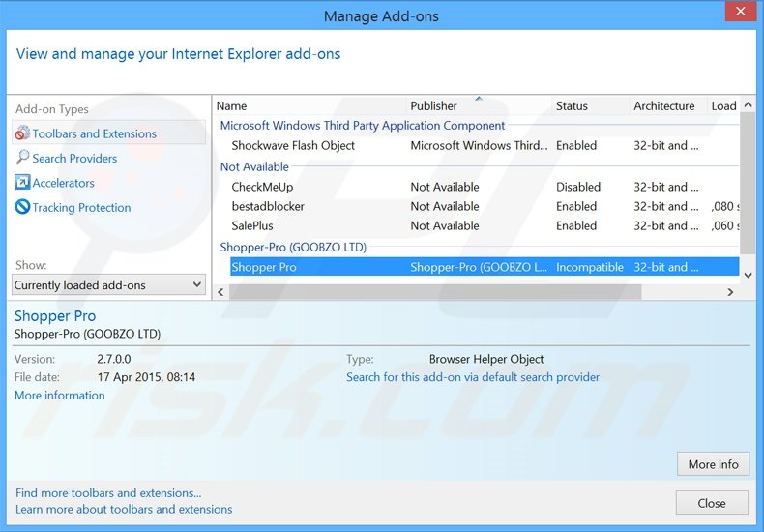Close the Manage Add-ons window via X
The image size is (764, 532).
741,11
